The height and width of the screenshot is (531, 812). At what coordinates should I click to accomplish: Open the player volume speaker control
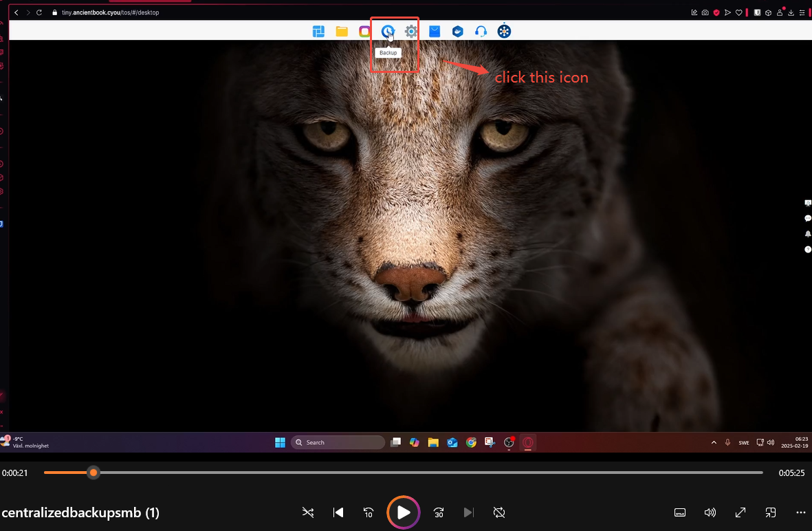710,512
